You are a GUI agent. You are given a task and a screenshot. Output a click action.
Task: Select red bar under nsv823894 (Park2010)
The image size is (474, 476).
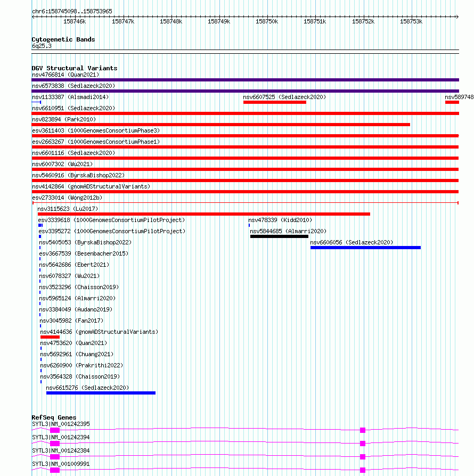[x=220, y=125]
